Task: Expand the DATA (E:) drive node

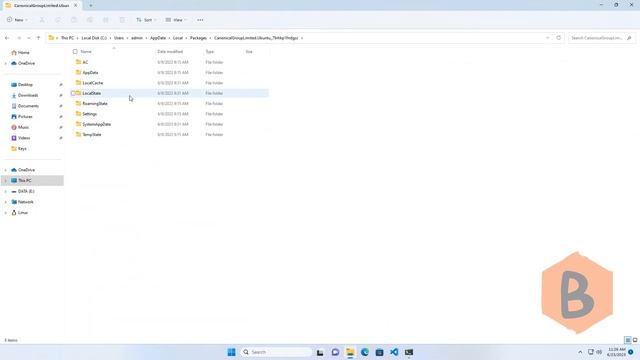Action: click(x=6, y=191)
